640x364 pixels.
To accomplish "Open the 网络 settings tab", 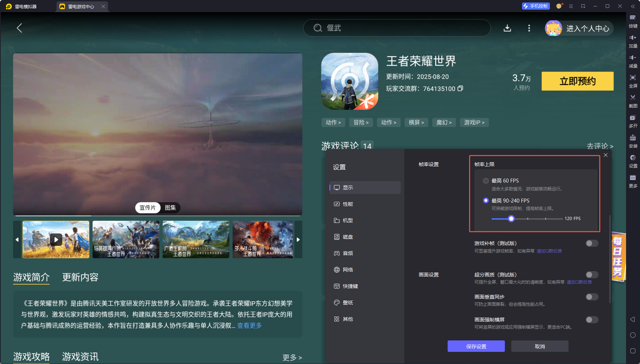I will click(365, 270).
